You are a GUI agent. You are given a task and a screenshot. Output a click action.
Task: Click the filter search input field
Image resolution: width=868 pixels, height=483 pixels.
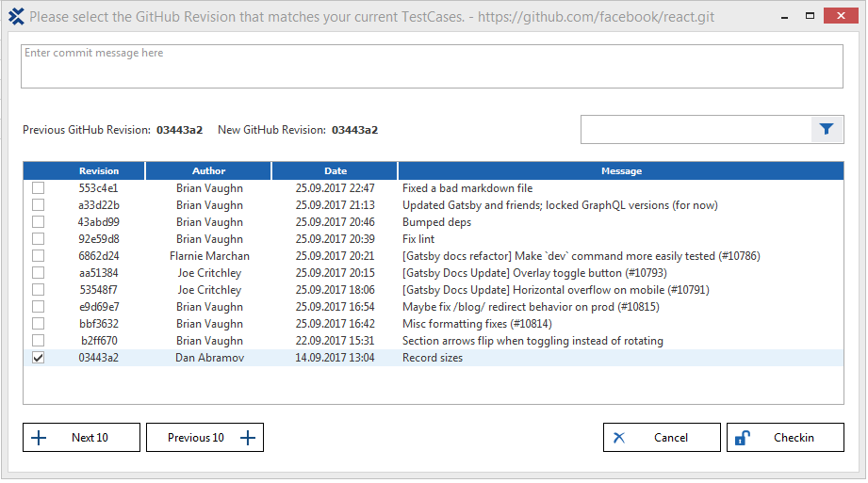(x=696, y=130)
